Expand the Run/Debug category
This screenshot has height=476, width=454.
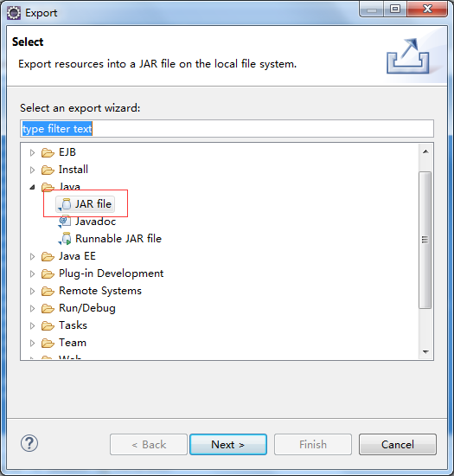coord(32,308)
